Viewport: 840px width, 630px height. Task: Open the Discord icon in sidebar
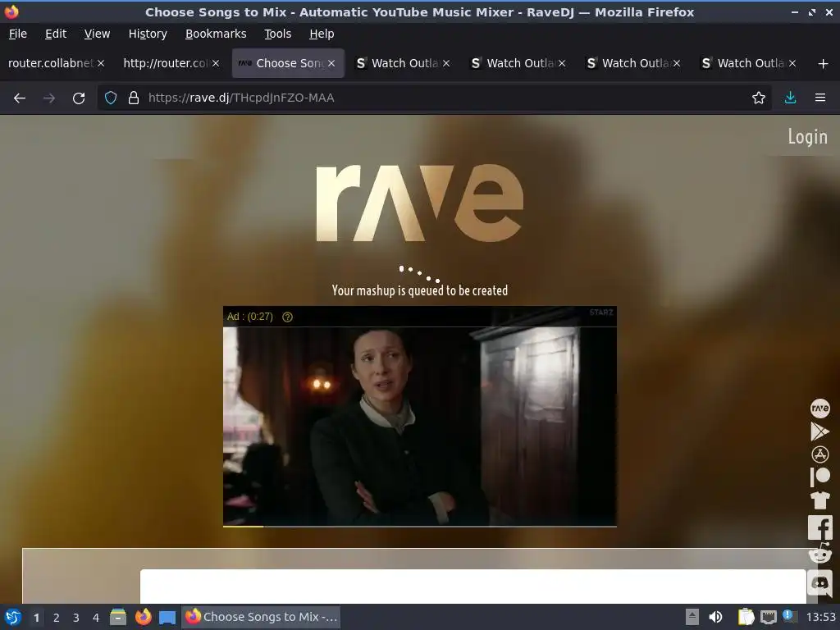tap(819, 582)
